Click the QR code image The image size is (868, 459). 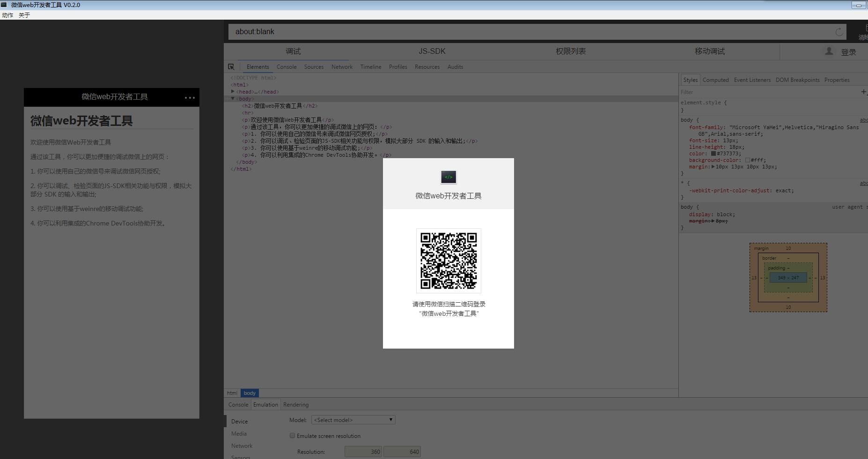click(449, 261)
